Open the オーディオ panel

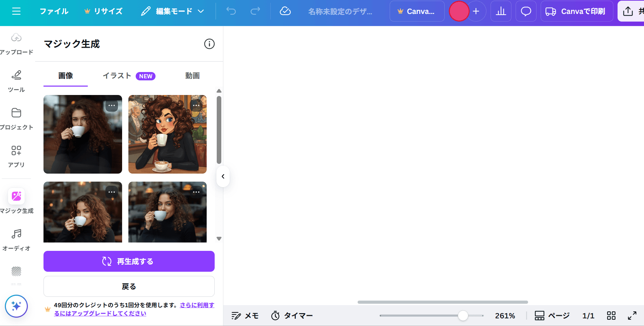click(16, 239)
